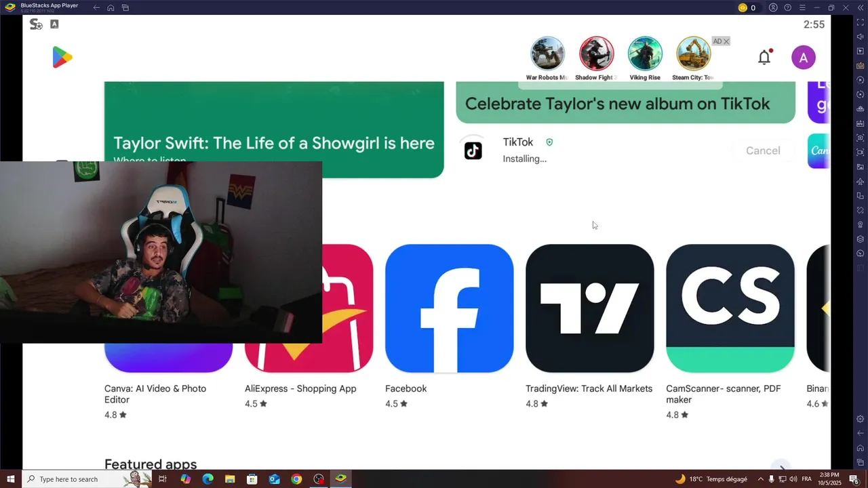Open BlueStacks keyboard controls icon
Image resolution: width=868 pixels, height=488 pixels.
[860, 66]
